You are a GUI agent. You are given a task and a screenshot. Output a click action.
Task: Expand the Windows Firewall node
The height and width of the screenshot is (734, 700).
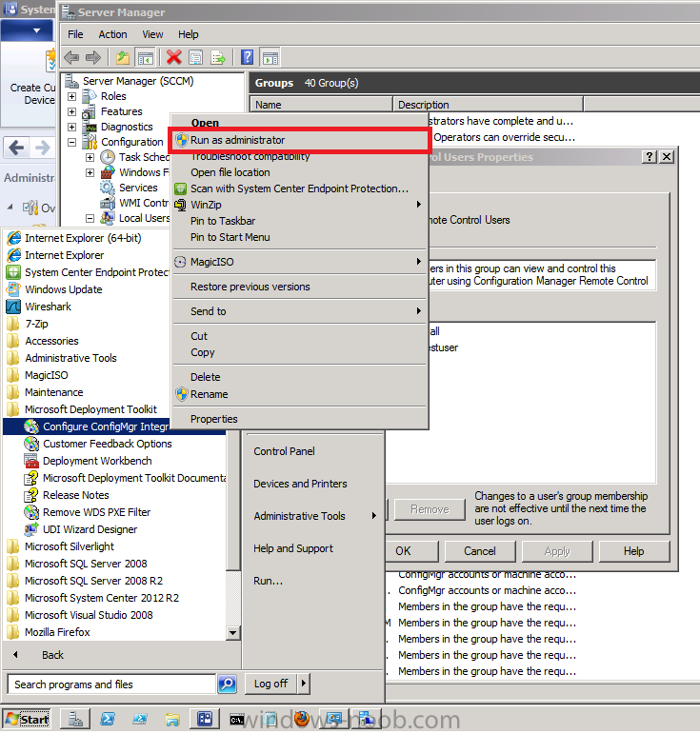pos(90,172)
